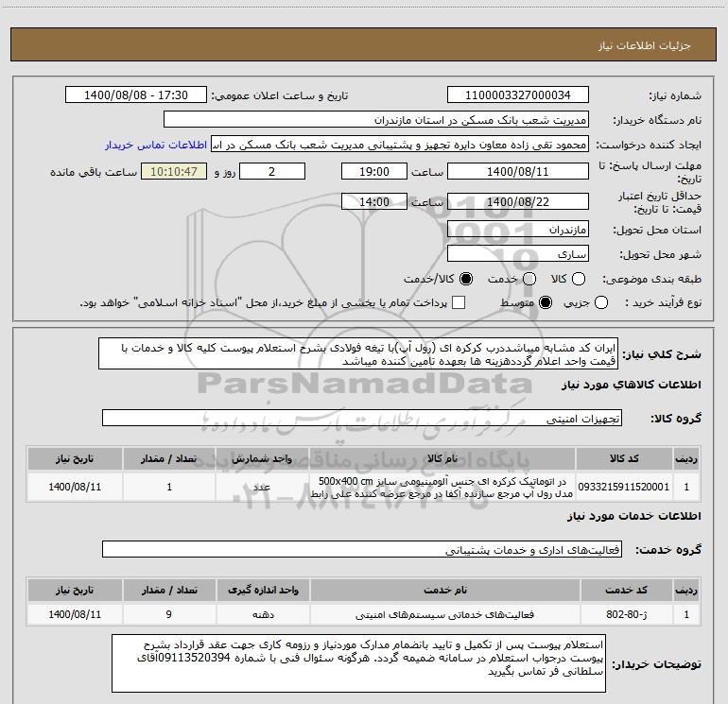The image size is (728, 704).
Task: Click the نام خدمت column header
Action: [x=444, y=590]
